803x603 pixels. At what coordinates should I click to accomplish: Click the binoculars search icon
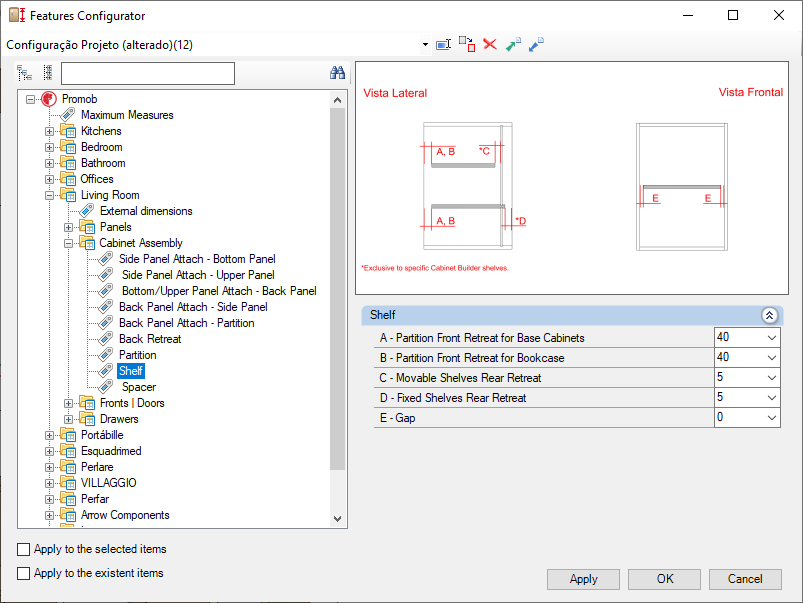337,73
